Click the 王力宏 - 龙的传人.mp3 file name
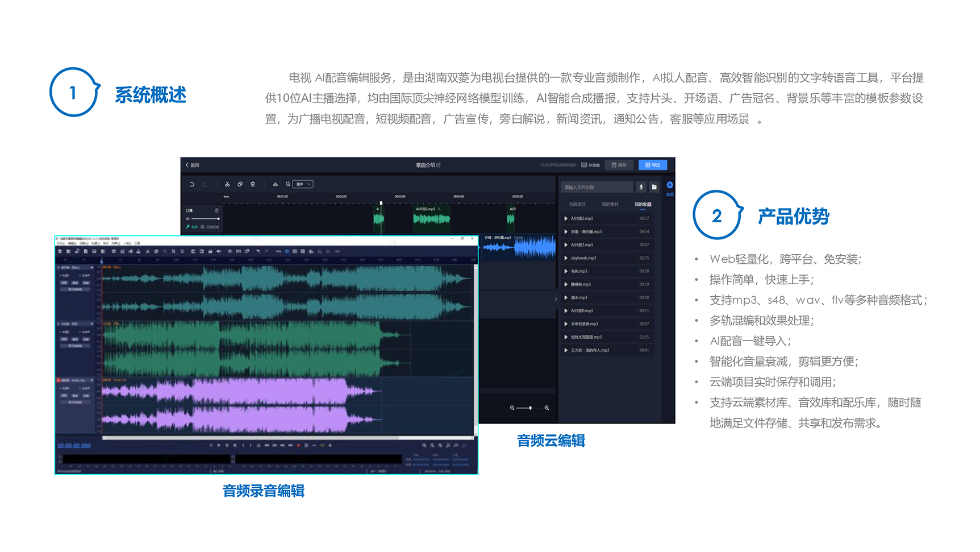This screenshot has width=980, height=552. point(590,350)
